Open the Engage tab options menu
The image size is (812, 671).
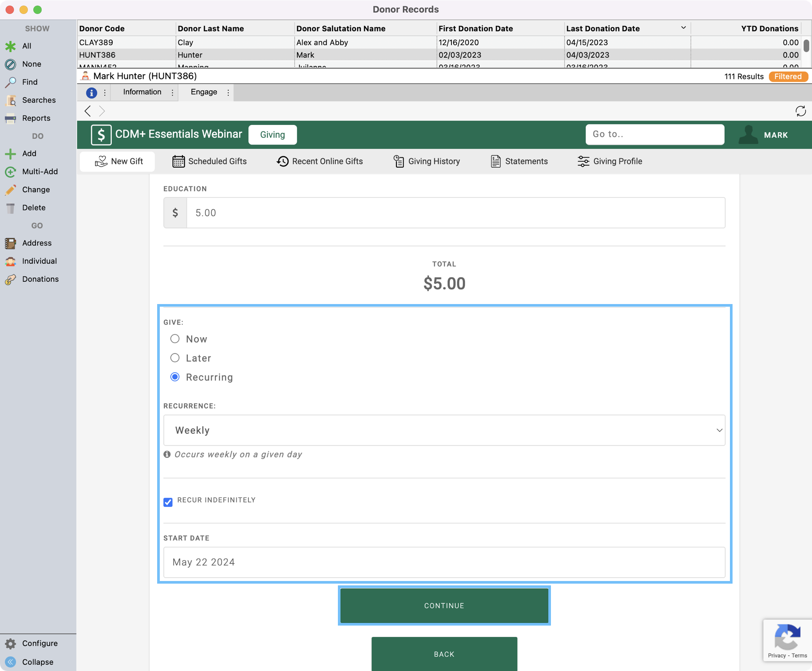pyautogui.click(x=228, y=93)
